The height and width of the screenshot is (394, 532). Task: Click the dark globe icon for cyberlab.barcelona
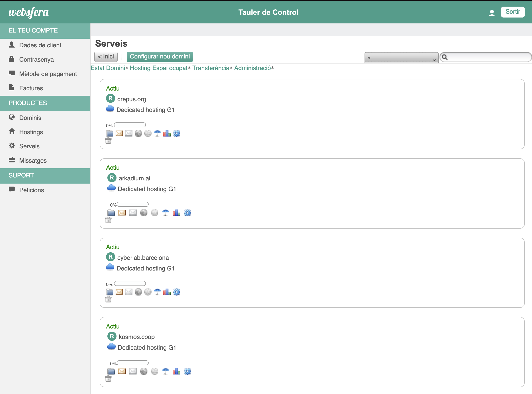(138, 292)
